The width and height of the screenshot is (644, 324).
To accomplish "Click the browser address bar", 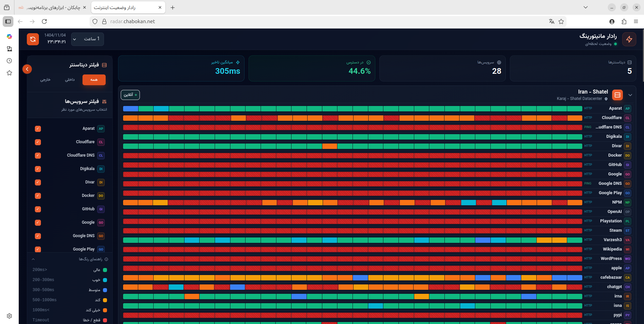I will (302, 21).
